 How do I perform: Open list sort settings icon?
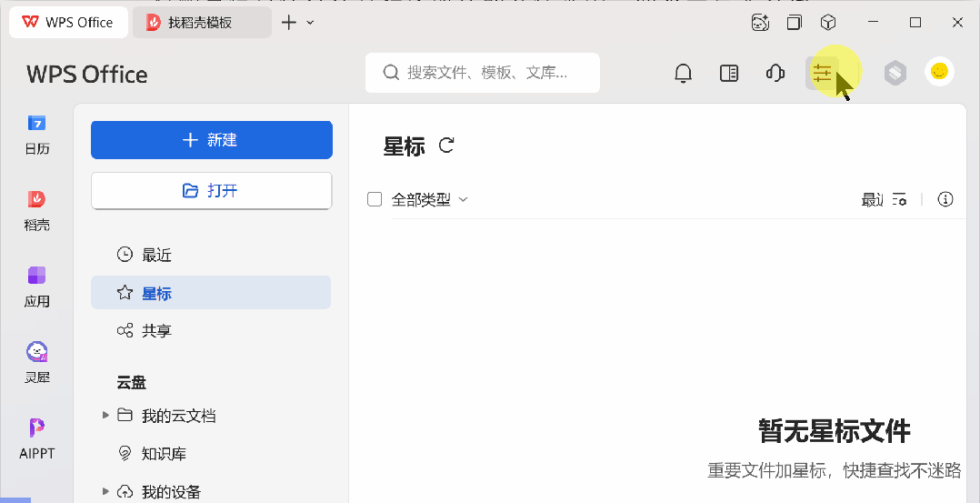(x=899, y=199)
